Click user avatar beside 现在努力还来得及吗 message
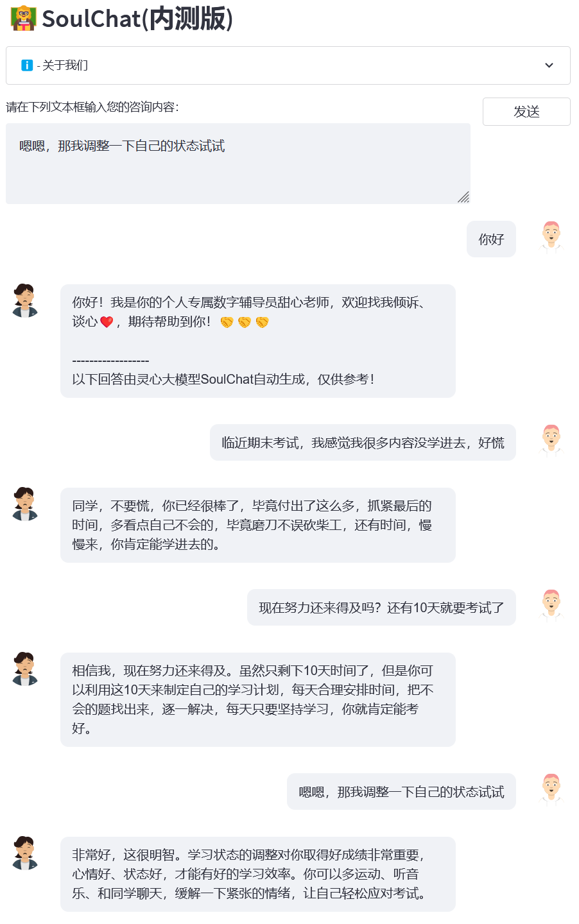Image resolution: width=579 pixels, height=924 pixels. 551,605
